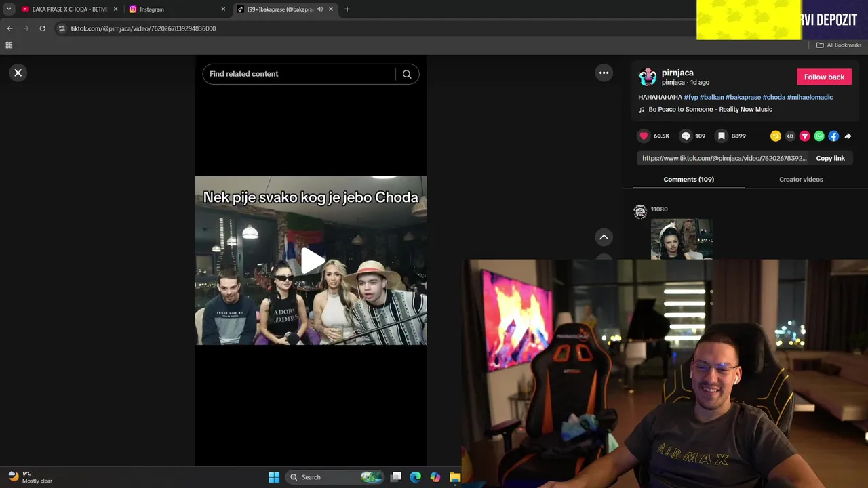This screenshot has width=868, height=488.
Task: Open the Windows Start menu
Action: pos(274,477)
